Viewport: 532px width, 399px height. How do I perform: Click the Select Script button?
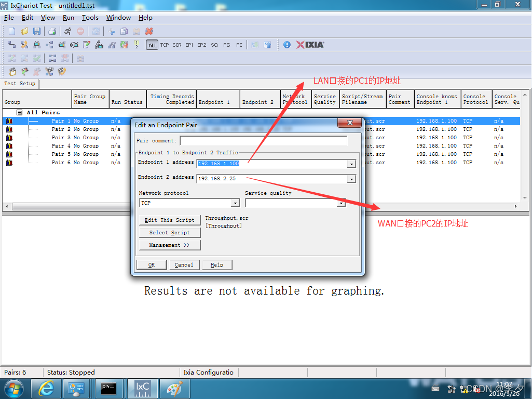[x=170, y=233]
